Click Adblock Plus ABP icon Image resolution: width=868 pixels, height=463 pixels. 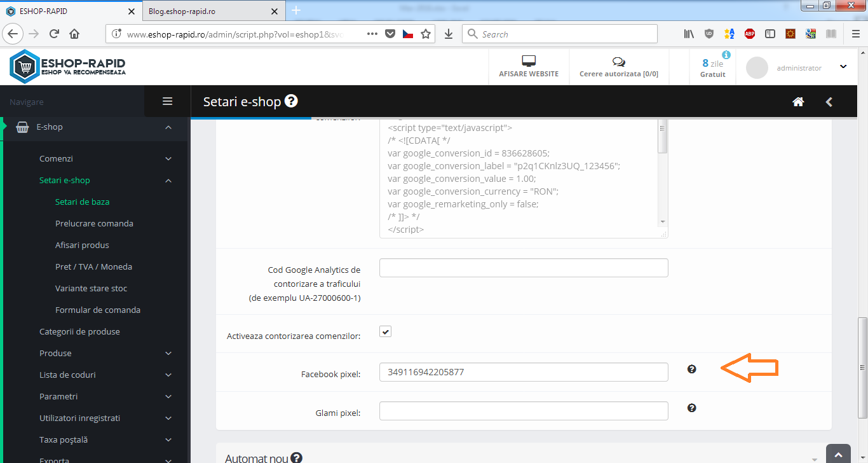(x=750, y=34)
